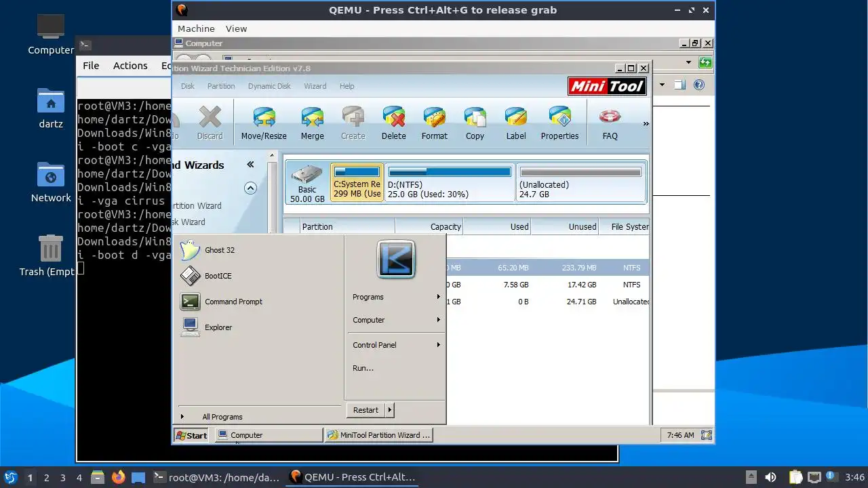868x488 pixels.
Task: Click the Label tool in MiniTool toolbar
Action: click(x=515, y=123)
